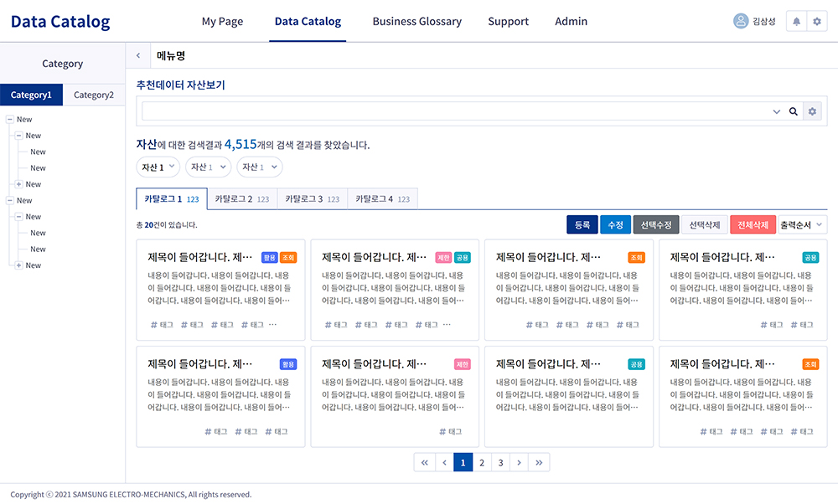Image resolution: width=838 pixels, height=504 pixels.
Task: Click the notification bell icon
Action: pos(796,22)
